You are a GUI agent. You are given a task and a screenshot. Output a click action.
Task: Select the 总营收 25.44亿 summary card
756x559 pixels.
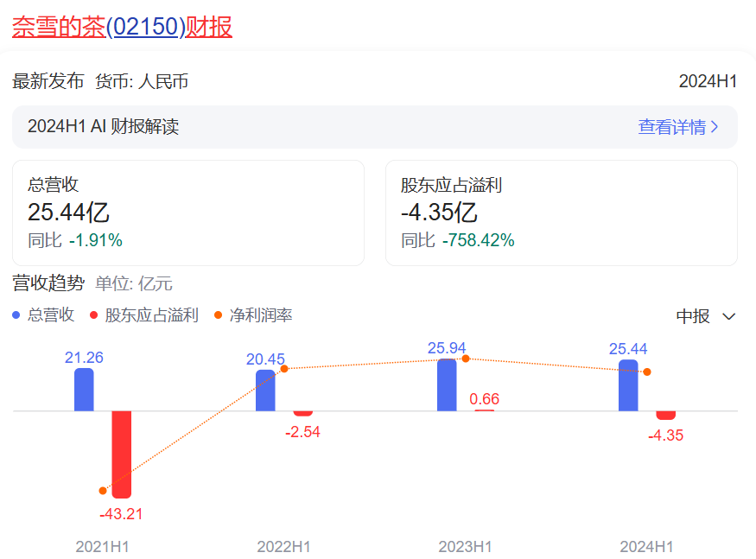point(187,213)
